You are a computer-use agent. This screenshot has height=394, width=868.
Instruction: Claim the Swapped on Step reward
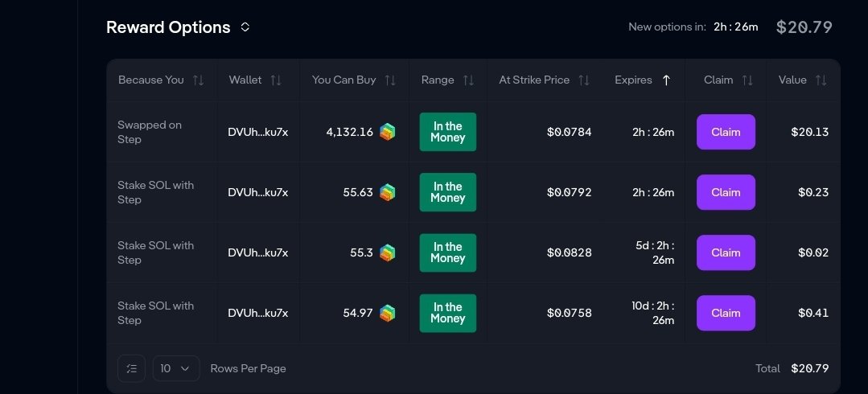click(x=726, y=132)
